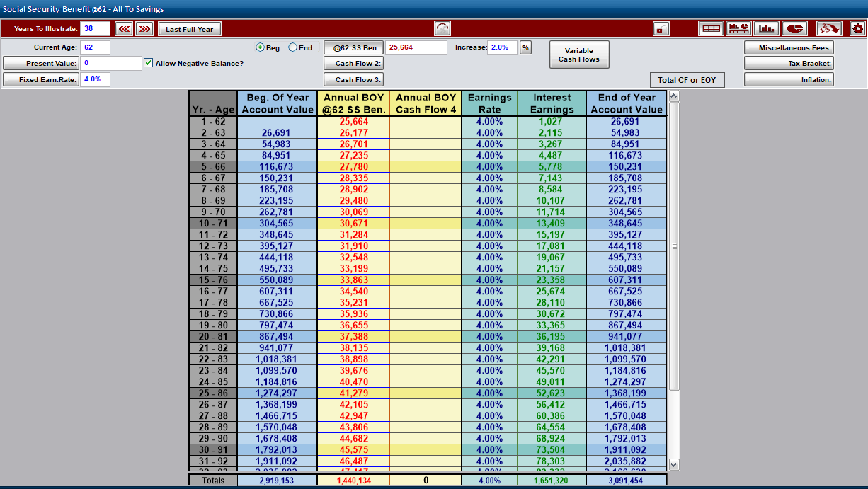Click end of year value 1,018,381

(x=627, y=348)
